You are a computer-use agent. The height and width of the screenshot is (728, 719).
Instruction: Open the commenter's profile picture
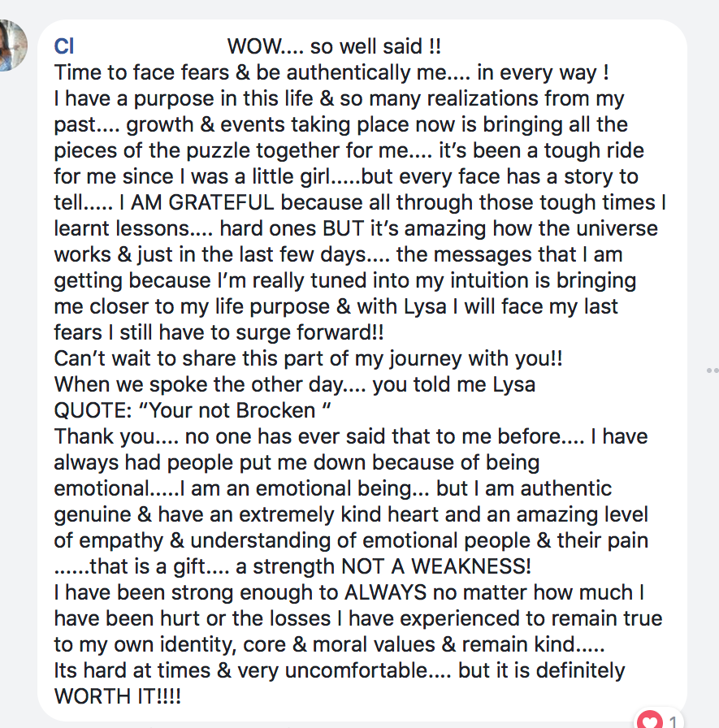(x=12, y=45)
